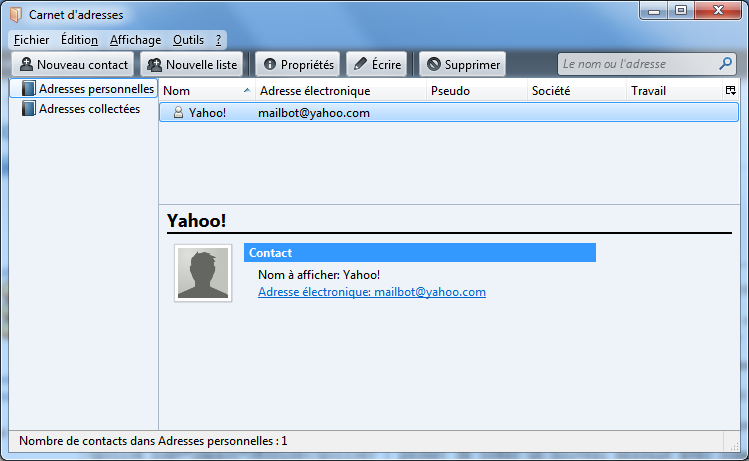Viewport: 749px width, 461px height.
Task: Click the Supprimer prohibition icon
Action: pyautogui.click(x=434, y=64)
